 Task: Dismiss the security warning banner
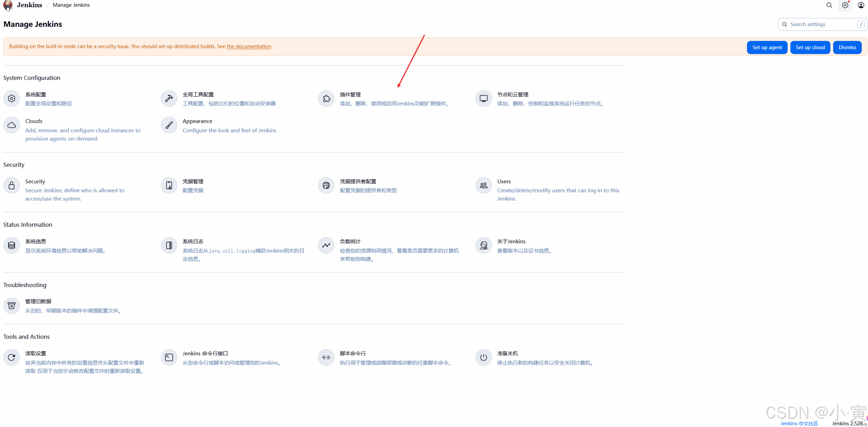[x=847, y=47]
